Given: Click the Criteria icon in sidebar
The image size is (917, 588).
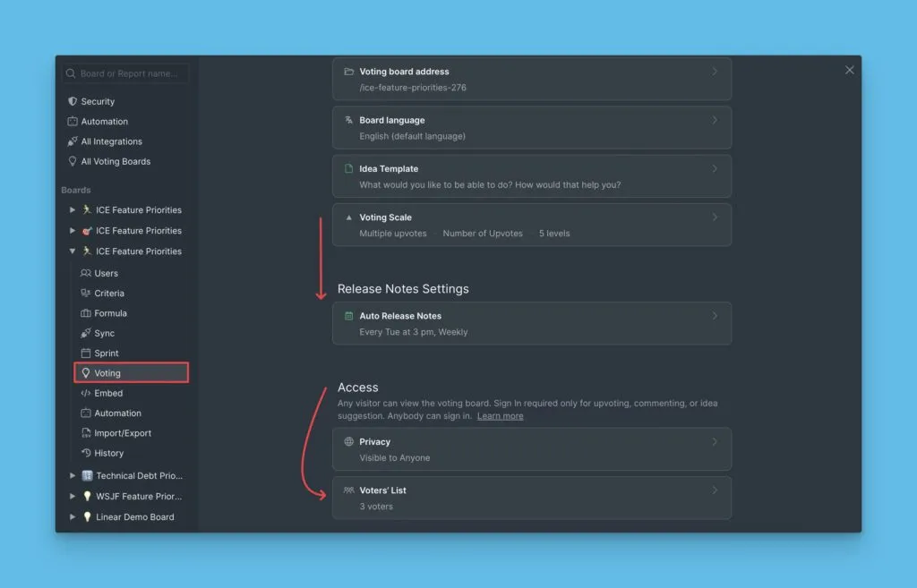Looking at the screenshot, I should tap(86, 294).
